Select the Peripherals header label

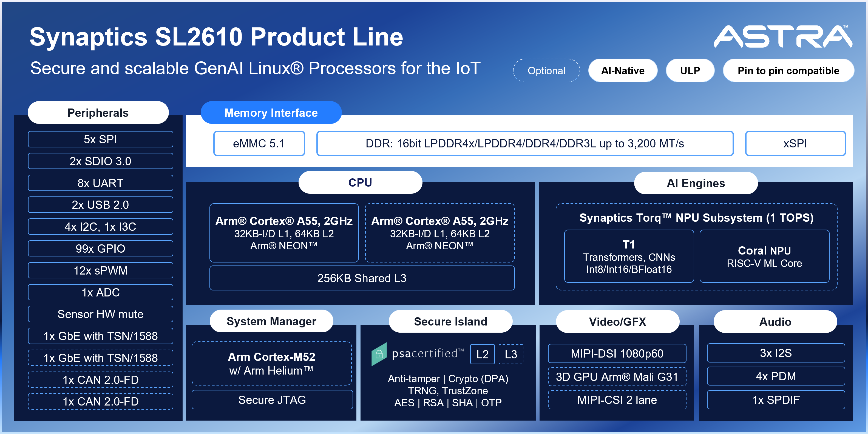98,113
